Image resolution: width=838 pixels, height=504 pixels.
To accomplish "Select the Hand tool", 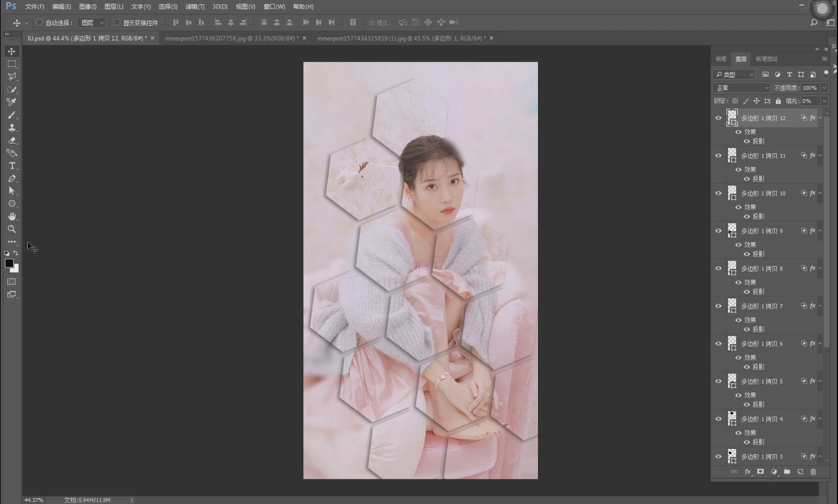I will [12, 216].
